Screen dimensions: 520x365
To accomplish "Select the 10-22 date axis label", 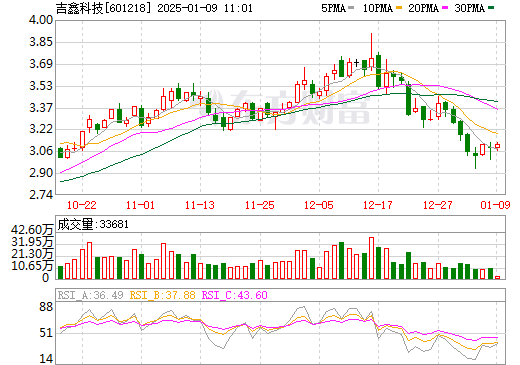I will [82, 205].
